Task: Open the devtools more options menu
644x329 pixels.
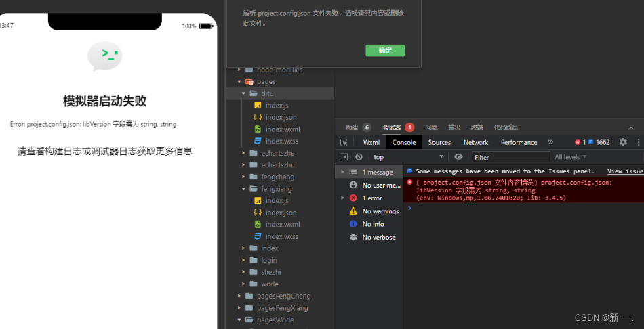Action: tap(639, 142)
